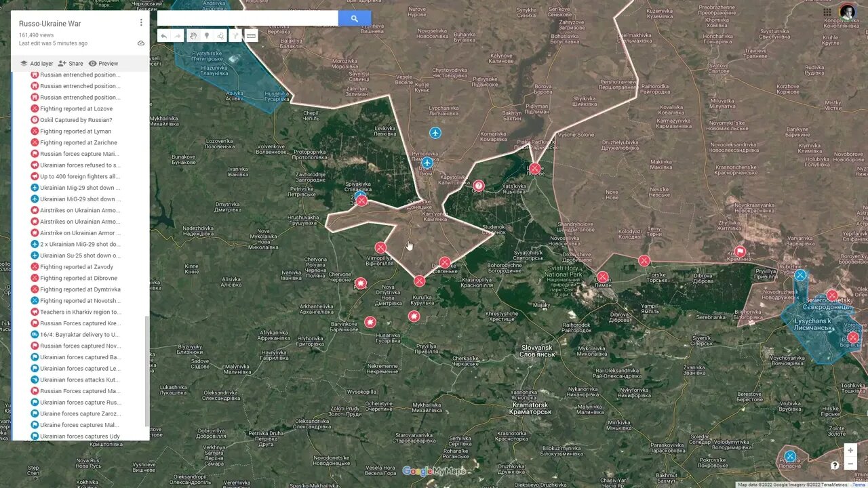
Task: Select 'Ukraine forces capture Zaroz...' item
Action: [76, 413]
